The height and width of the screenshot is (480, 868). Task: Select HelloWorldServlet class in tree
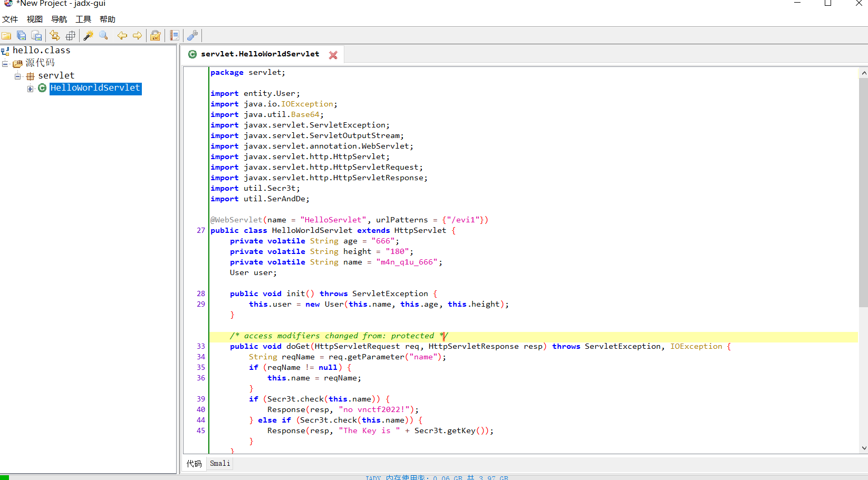click(x=95, y=88)
